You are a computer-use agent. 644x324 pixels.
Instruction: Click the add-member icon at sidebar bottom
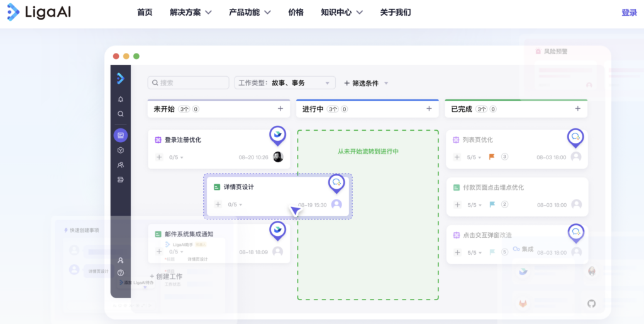120,260
